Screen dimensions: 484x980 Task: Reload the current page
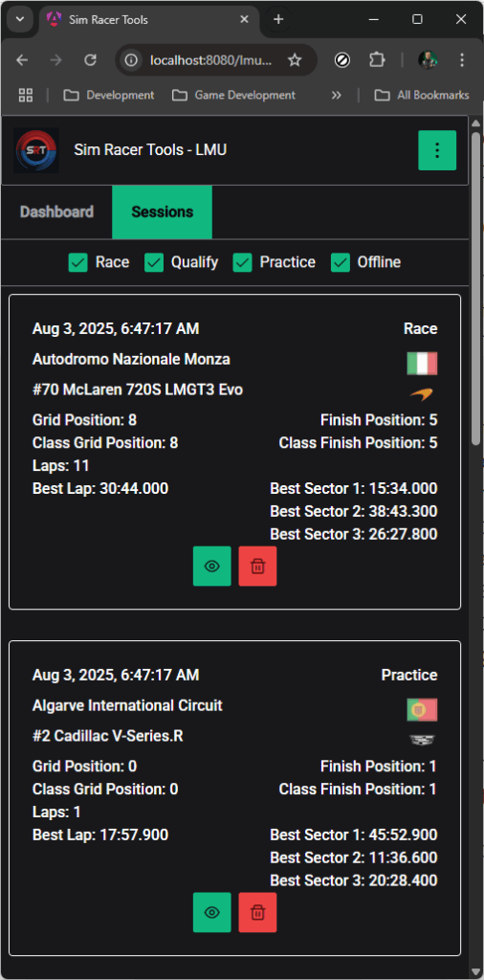(x=91, y=60)
